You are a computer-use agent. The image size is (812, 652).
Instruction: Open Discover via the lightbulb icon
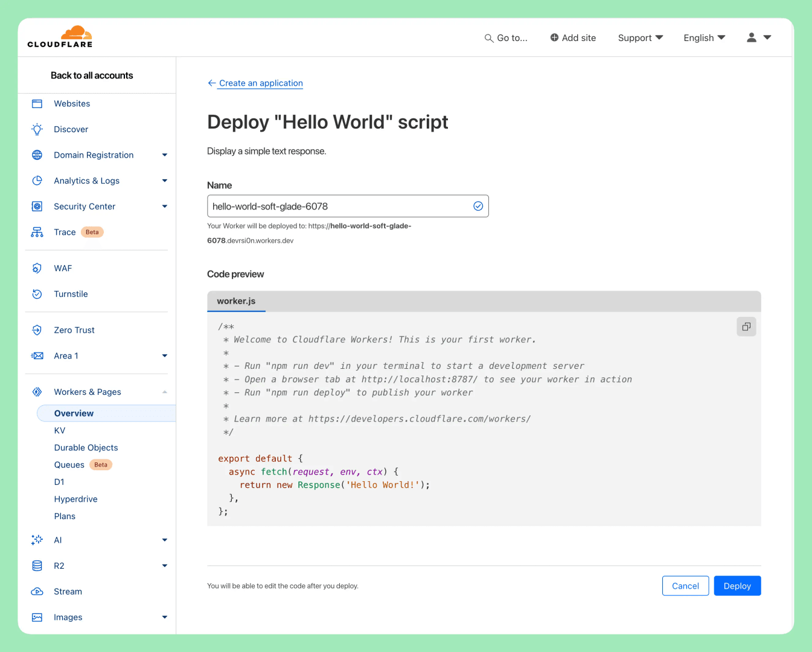pyautogui.click(x=37, y=129)
